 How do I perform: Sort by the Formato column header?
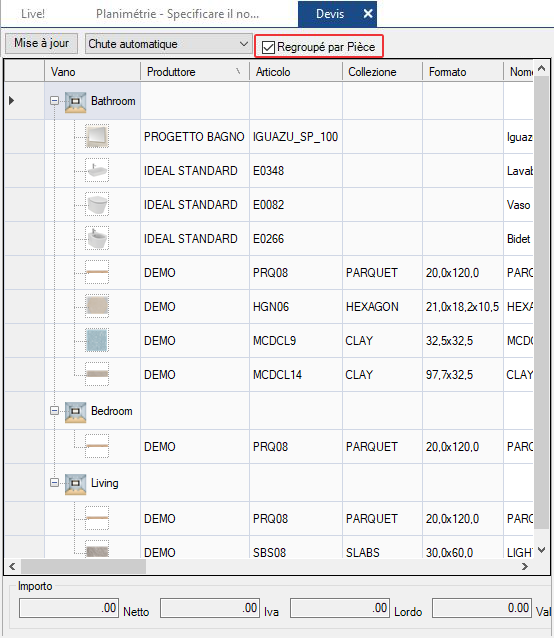[463, 72]
